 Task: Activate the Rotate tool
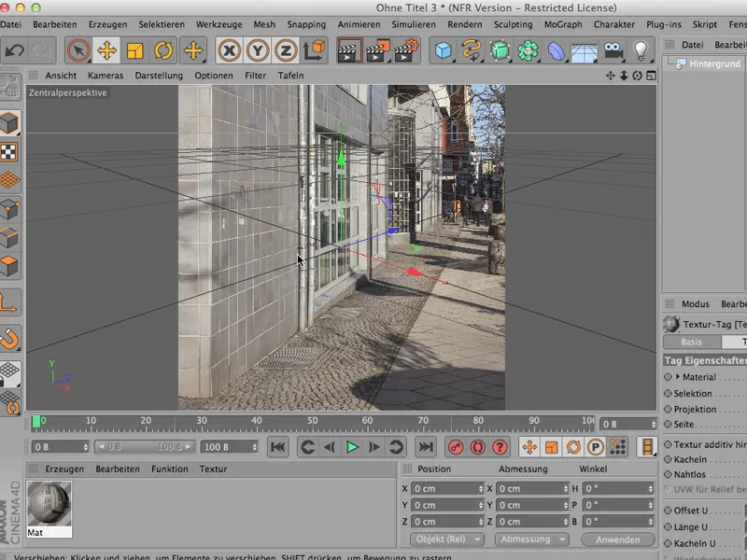click(x=162, y=50)
